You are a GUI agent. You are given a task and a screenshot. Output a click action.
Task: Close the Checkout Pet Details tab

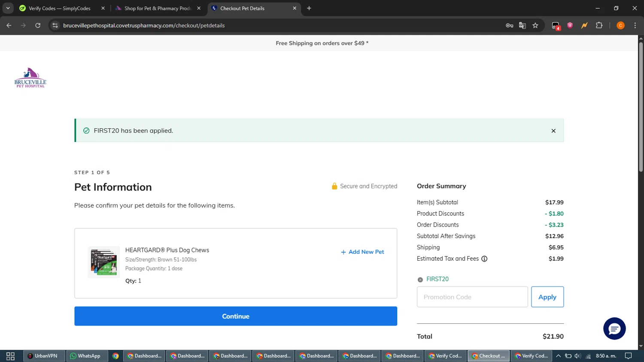295,8
